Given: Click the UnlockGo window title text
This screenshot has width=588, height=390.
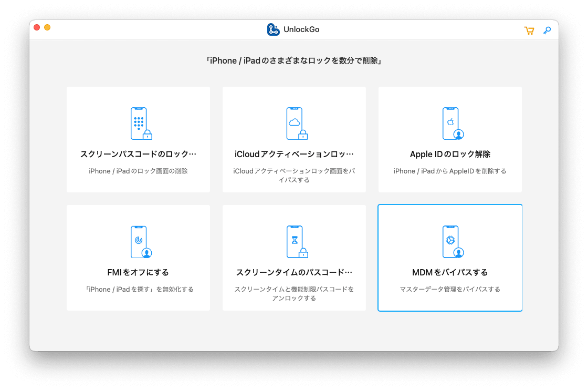Looking at the screenshot, I should click(x=301, y=29).
